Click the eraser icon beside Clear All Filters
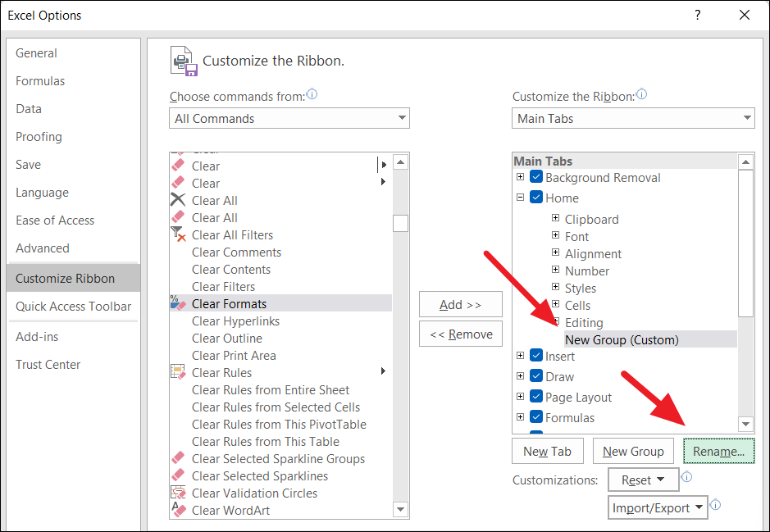Screen dimensions: 770x532 (x=178, y=234)
